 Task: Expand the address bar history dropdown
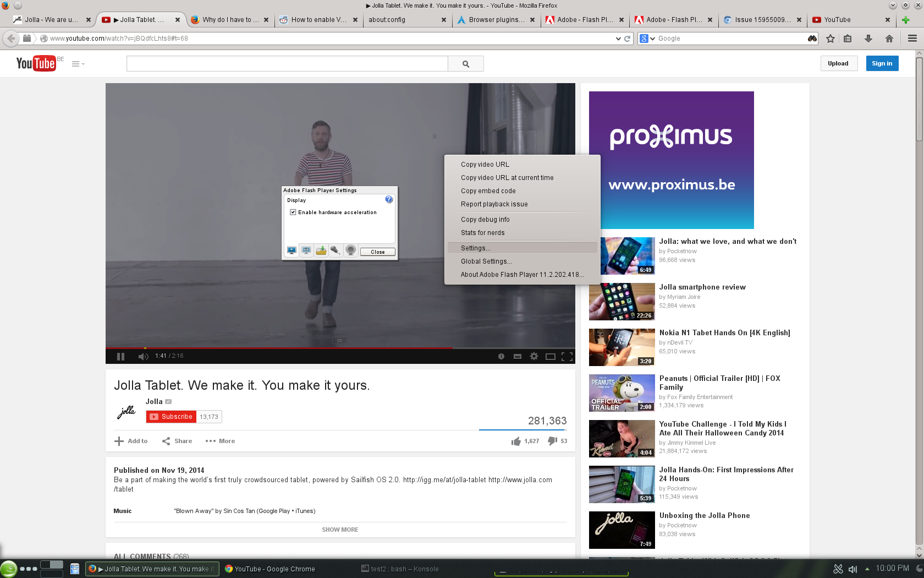coord(618,39)
